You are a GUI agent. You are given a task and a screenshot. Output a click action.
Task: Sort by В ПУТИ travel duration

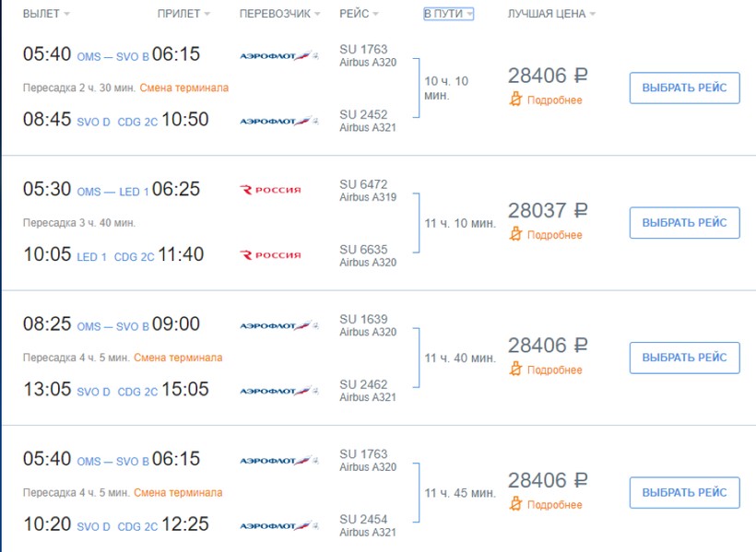448,14
